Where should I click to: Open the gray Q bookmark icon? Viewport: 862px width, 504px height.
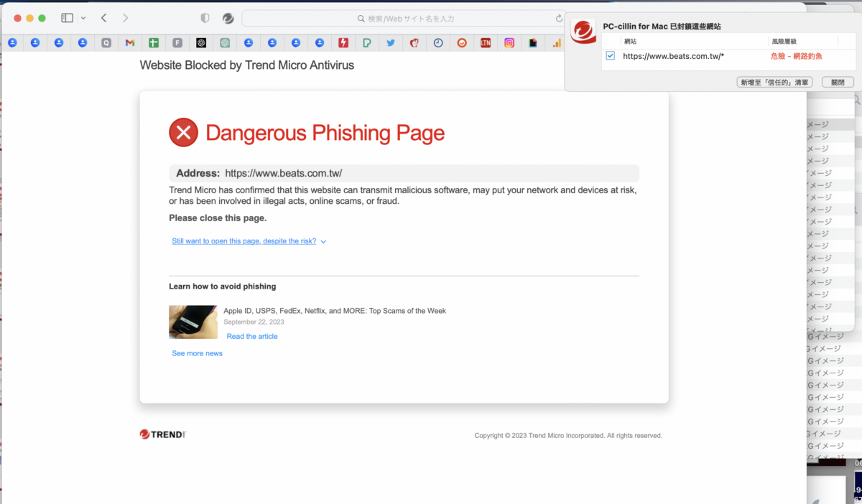[x=106, y=43]
